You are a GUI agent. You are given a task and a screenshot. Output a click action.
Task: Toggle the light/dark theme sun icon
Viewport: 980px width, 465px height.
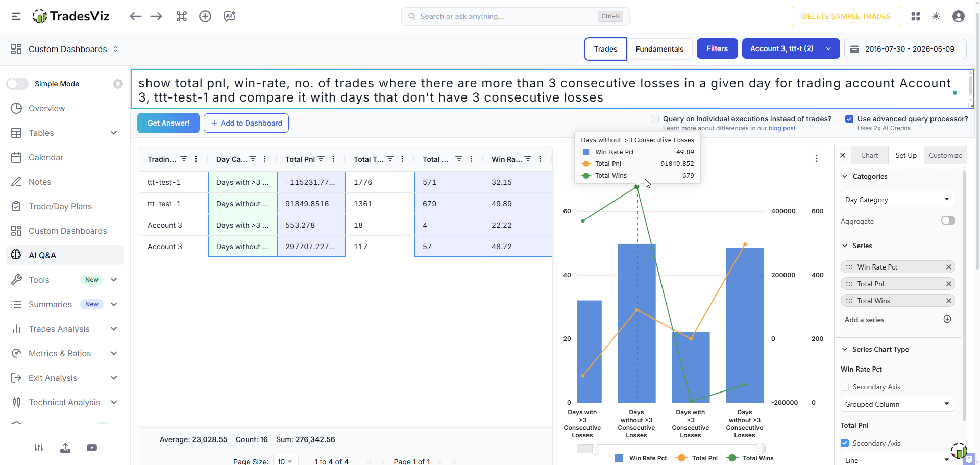(936, 16)
